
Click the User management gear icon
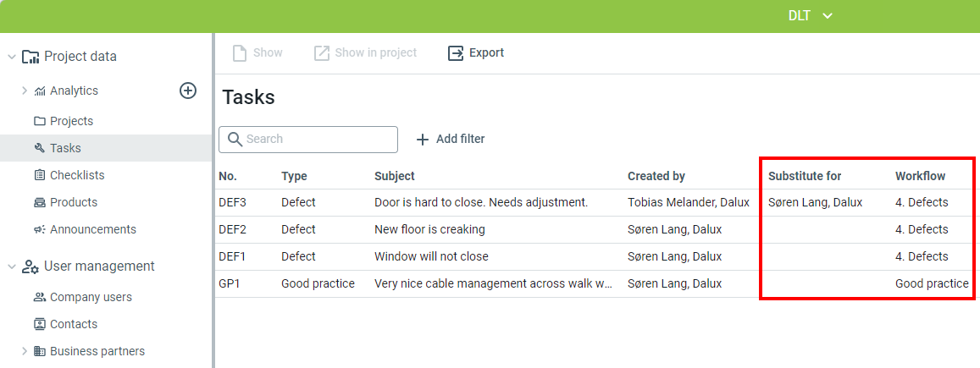coord(30,266)
